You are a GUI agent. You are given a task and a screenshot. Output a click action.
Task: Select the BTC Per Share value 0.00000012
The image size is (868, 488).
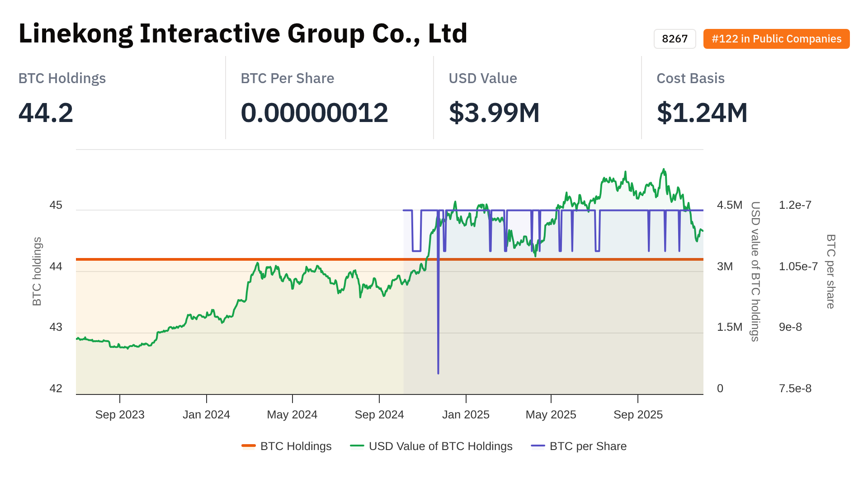(x=314, y=113)
